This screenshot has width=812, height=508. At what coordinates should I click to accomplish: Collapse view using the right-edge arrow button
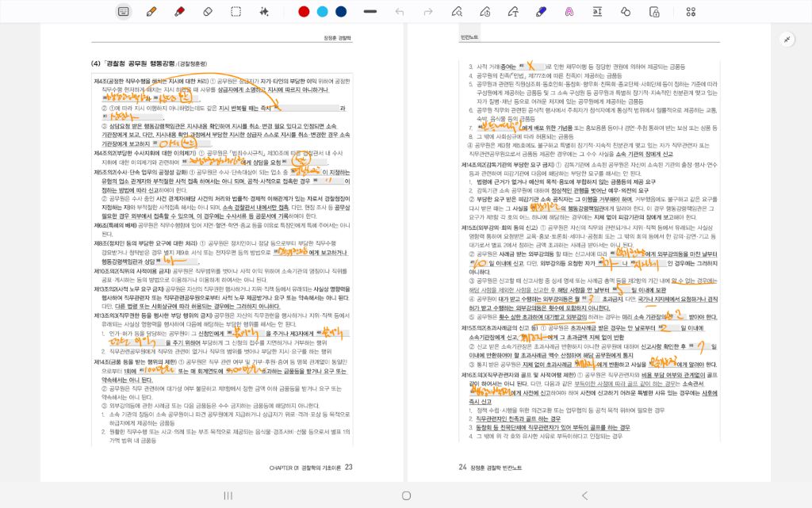[x=787, y=39]
